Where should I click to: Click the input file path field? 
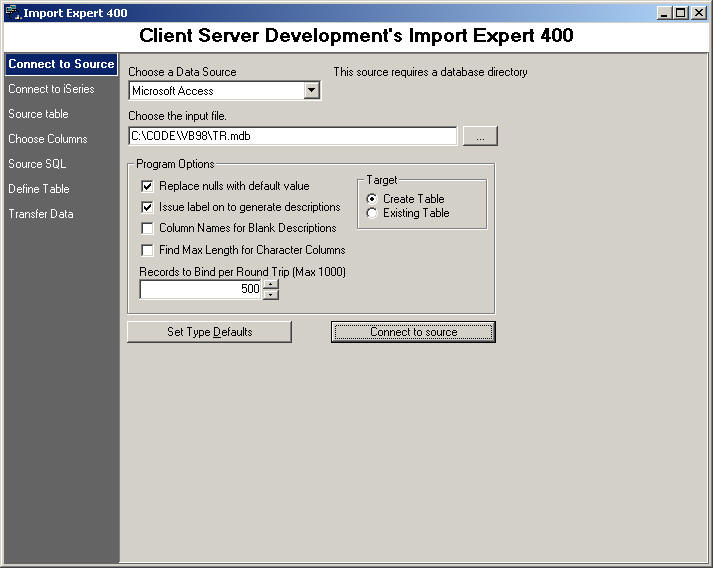292,136
